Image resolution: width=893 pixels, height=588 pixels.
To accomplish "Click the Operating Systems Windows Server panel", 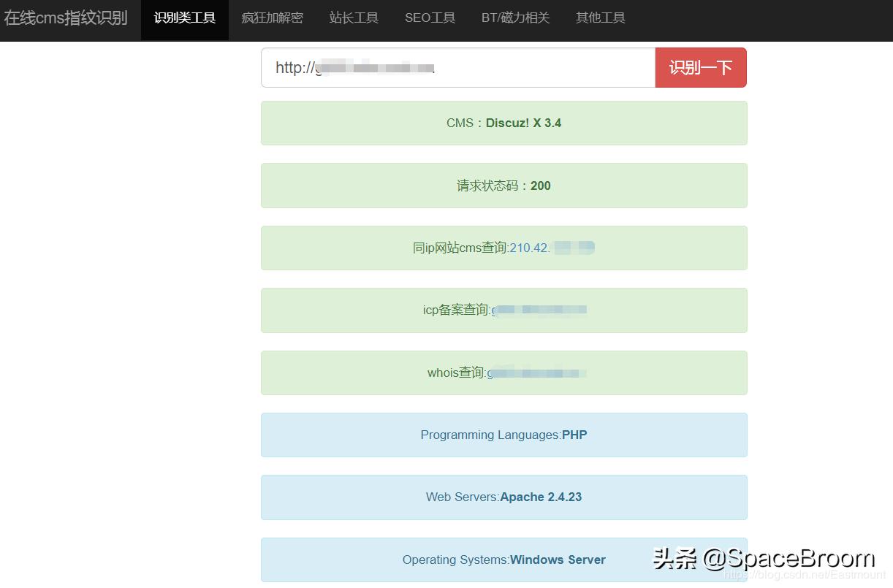I will coord(503,560).
